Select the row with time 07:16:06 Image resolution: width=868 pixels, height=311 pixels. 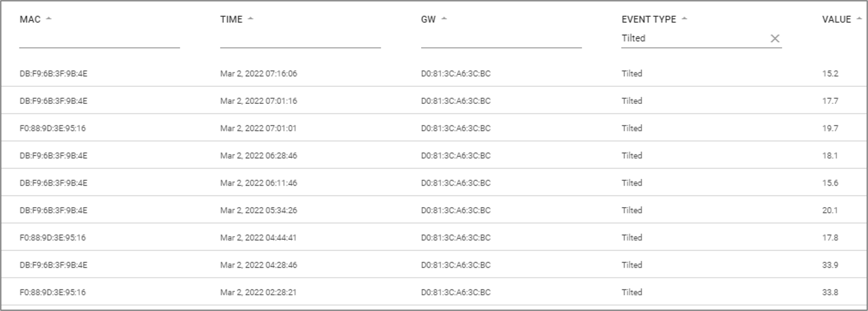(x=434, y=74)
